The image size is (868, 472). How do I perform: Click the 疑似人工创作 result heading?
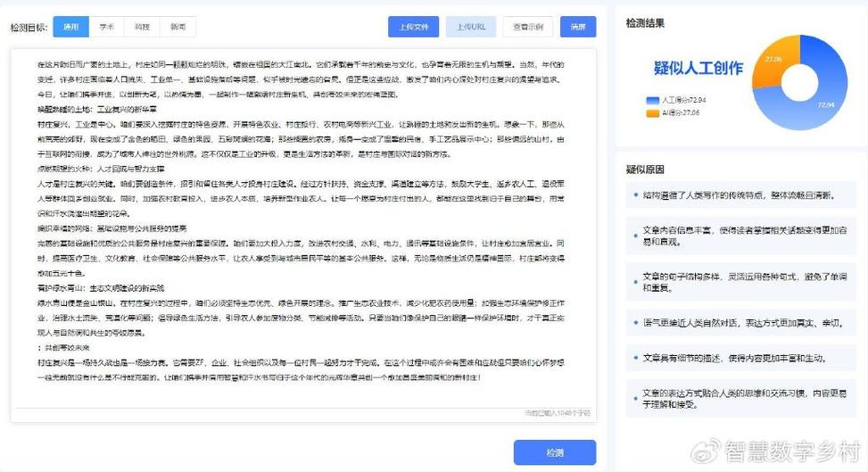(x=699, y=68)
